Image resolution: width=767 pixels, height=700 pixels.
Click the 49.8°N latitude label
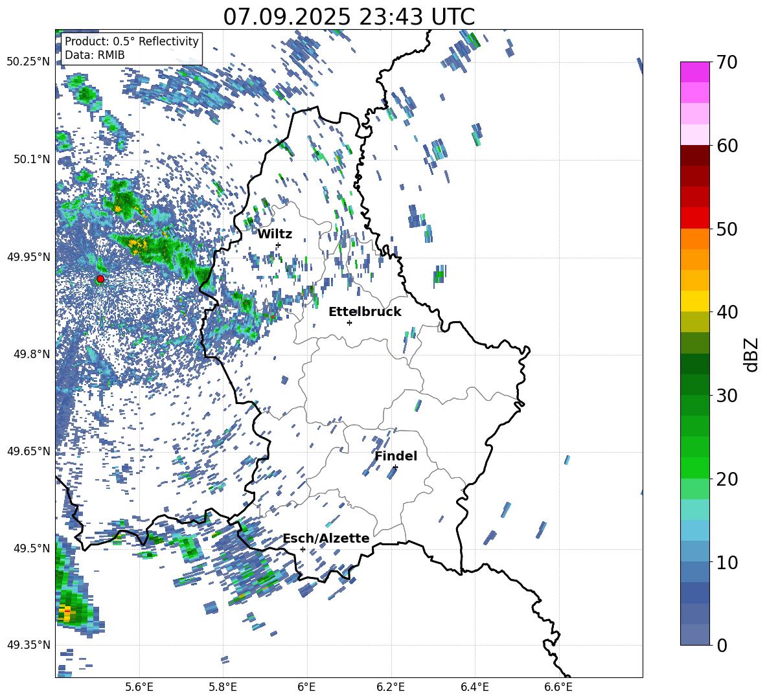click(x=31, y=354)
